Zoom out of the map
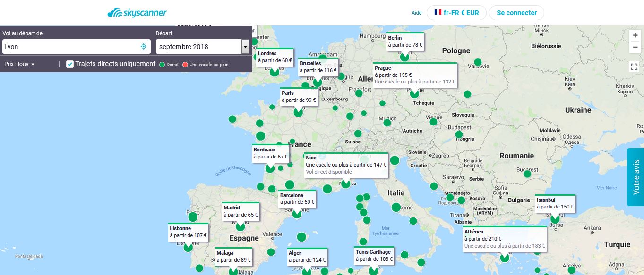The image size is (644, 275). [635, 47]
